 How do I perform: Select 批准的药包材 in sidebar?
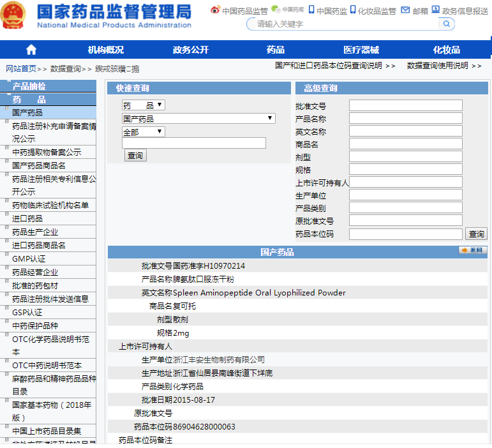pos(35,286)
